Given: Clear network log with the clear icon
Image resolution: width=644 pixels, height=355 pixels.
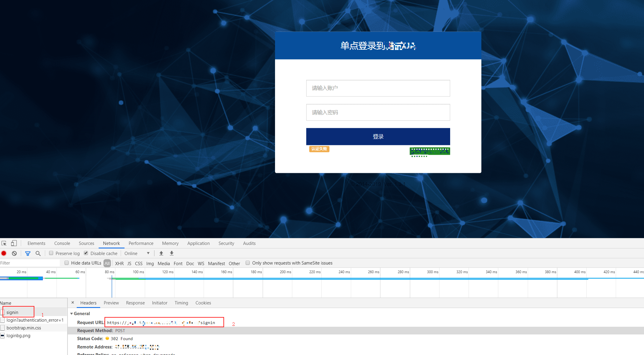Looking at the screenshot, I should (14, 253).
